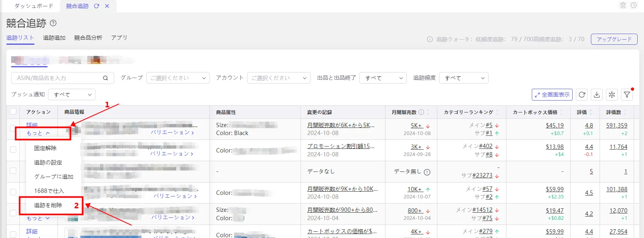Click info icon next to 月間販売数 header
Image resolution: width=644 pixels, height=238 pixels.
point(421,112)
